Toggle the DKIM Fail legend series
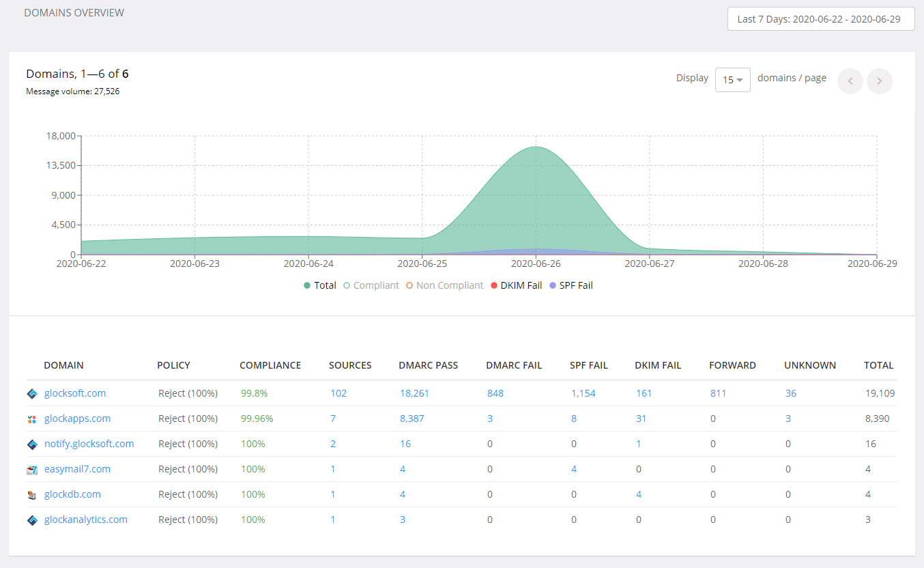924x568 pixels. tap(516, 285)
